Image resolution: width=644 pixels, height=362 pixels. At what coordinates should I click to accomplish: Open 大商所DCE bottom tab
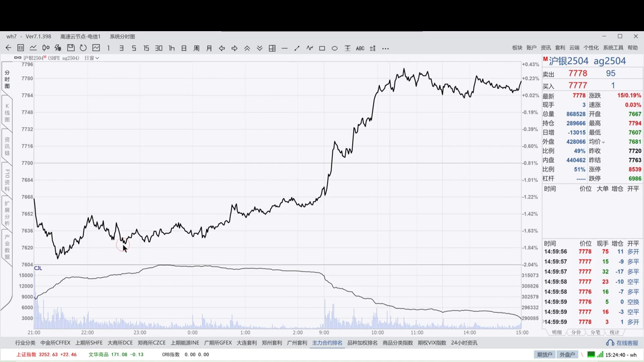tap(120, 343)
